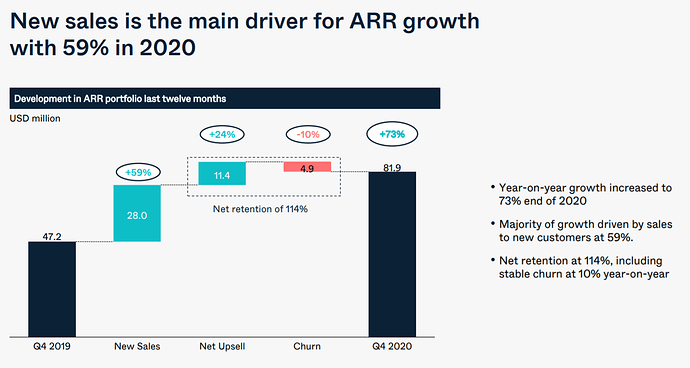
Task: Click the 81.9 value label
Action: point(392,168)
